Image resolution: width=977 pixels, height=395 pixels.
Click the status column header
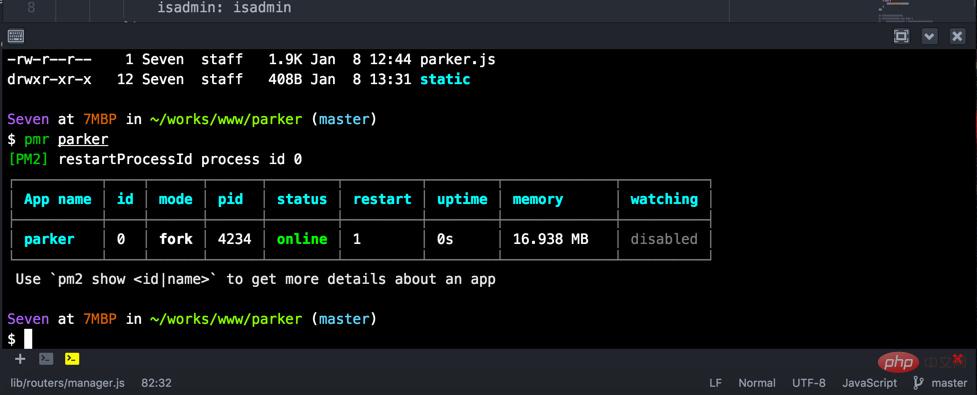point(302,199)
